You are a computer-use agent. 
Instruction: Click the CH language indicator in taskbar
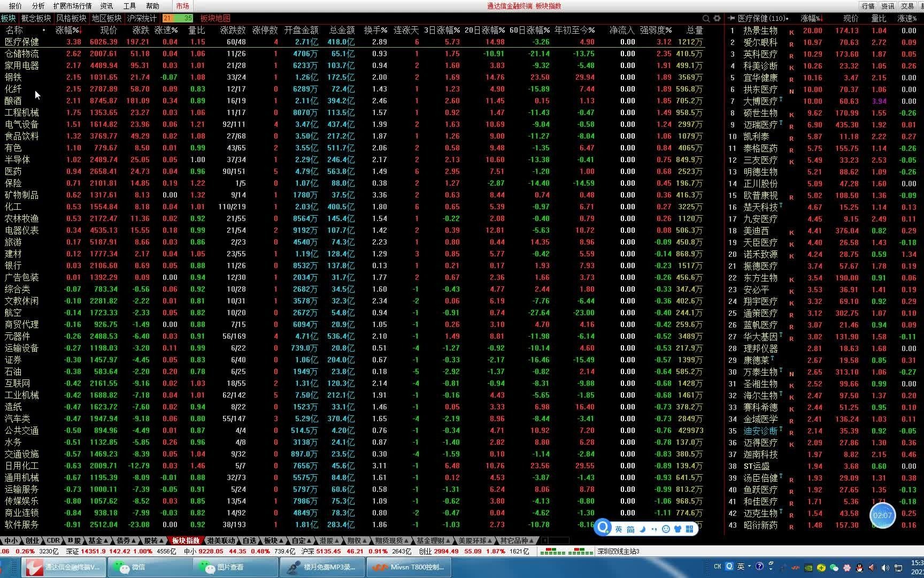click(x=718, y=566)
